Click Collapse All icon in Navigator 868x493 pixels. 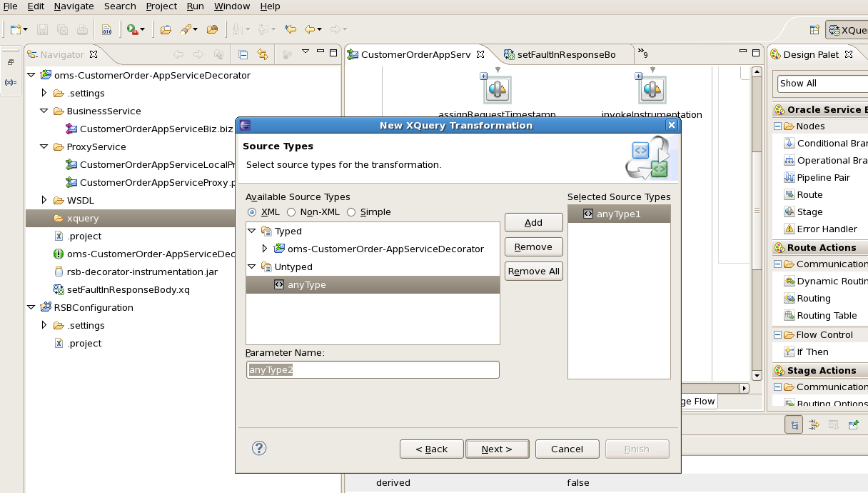pos(243,54)
